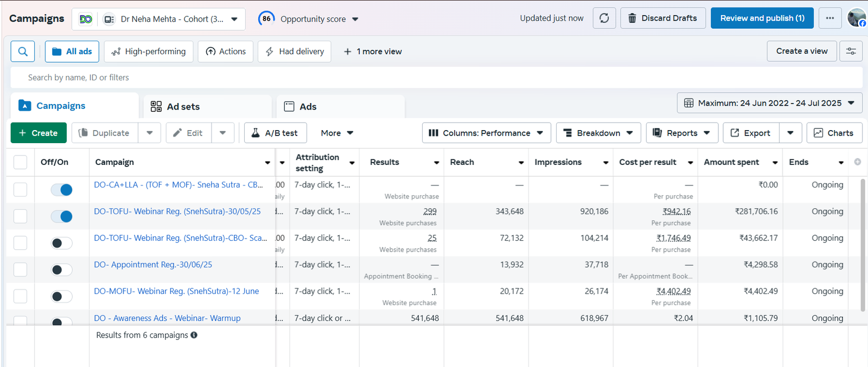Turn off DO-TOFU Webinar Reg. 30/05/25 campaign

(x=62, y=216)
